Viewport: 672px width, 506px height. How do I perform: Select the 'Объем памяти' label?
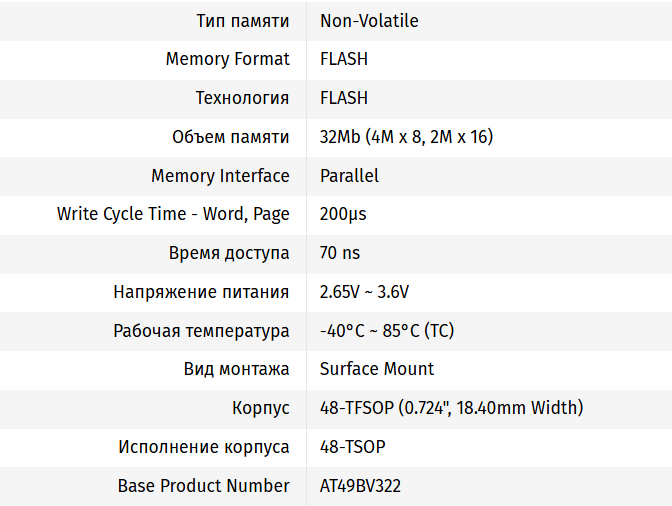click(231, 137)
